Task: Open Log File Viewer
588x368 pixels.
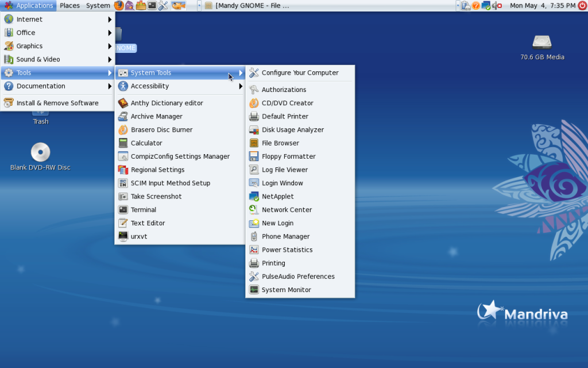Action: pos(300,170)
